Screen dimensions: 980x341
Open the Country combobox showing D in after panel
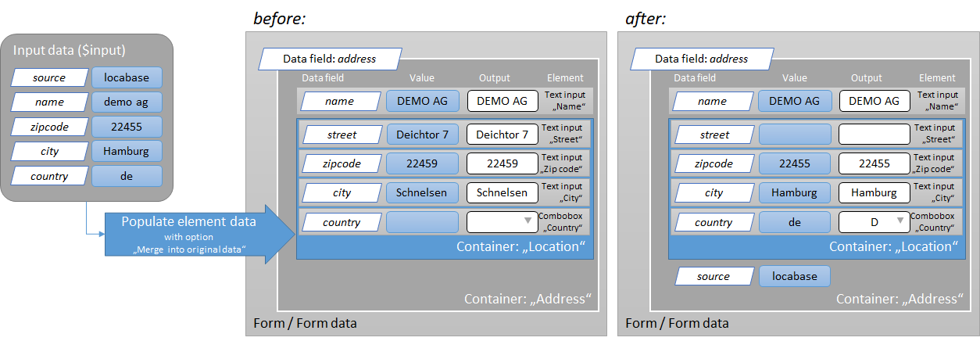tap(874, 222)
